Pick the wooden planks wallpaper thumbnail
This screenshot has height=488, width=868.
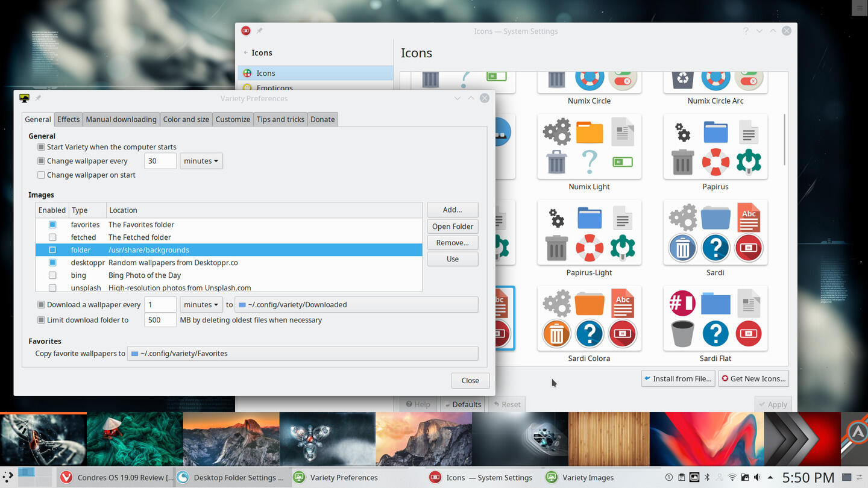coord(609,439)
